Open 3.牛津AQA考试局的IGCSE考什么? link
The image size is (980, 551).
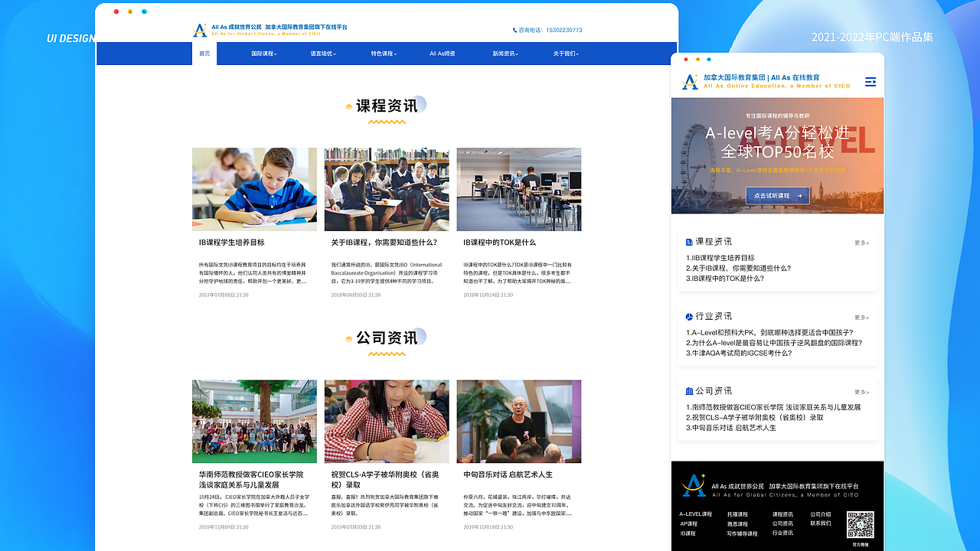[x=739, y=354]
